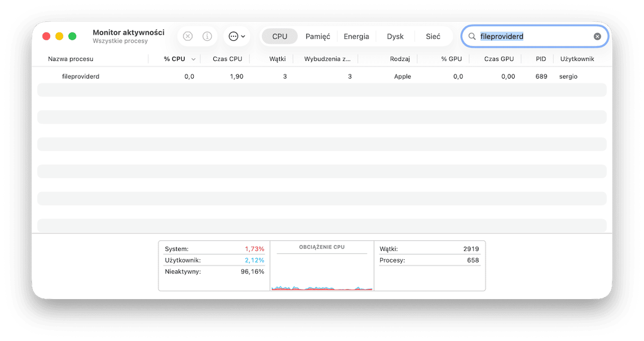Sort by the PID column header
The image size is (644, 341).
point(540,59)
